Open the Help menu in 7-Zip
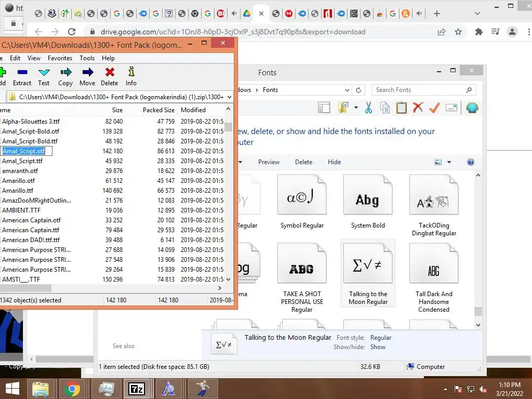 (108, 58)
